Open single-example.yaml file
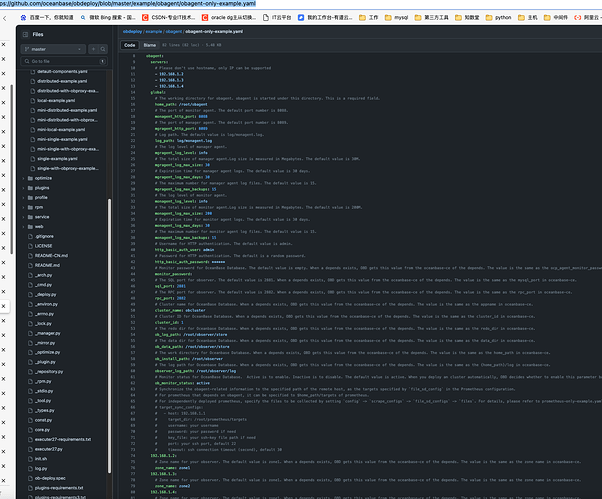This screenshot has height=499, width=602. point(57,159)
